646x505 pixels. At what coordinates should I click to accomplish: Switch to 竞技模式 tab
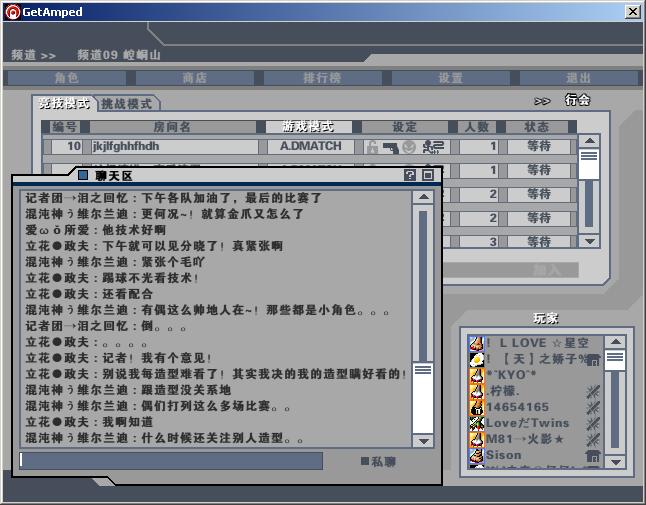[x=64, y=103]
